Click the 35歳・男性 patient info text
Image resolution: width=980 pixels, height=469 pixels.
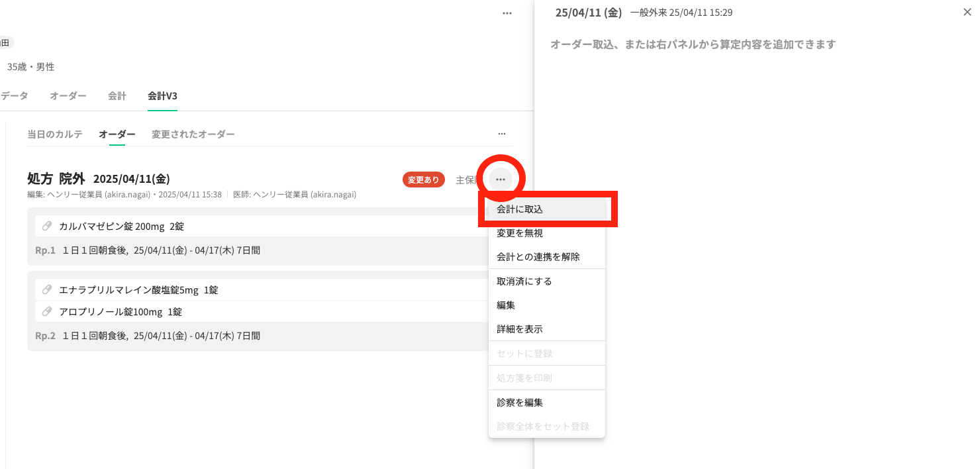[31, 67]
